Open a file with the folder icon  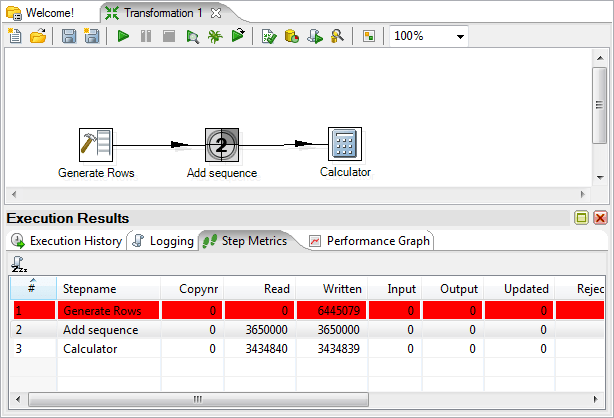[x=38, y=36]
